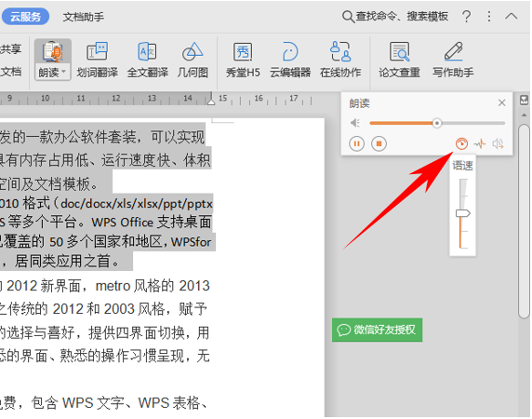This screenshot has height=419, width=532.
Task: Click the volume speaker icon in 朗读 panel
Action: (x=355, y=123)
